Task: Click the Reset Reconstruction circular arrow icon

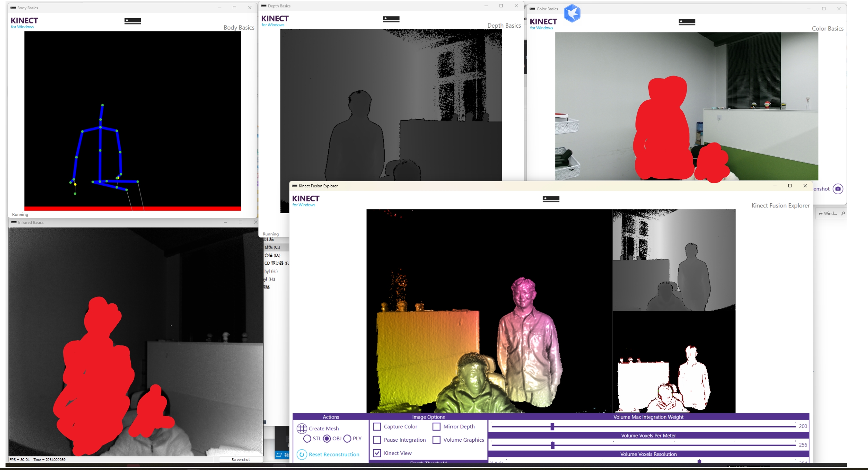Action: click(302, 454)
